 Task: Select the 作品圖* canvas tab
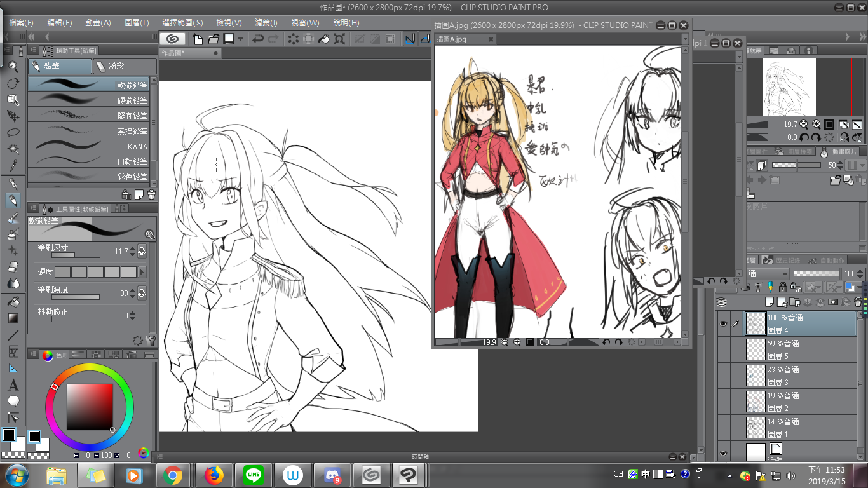(x=189, y=53)
